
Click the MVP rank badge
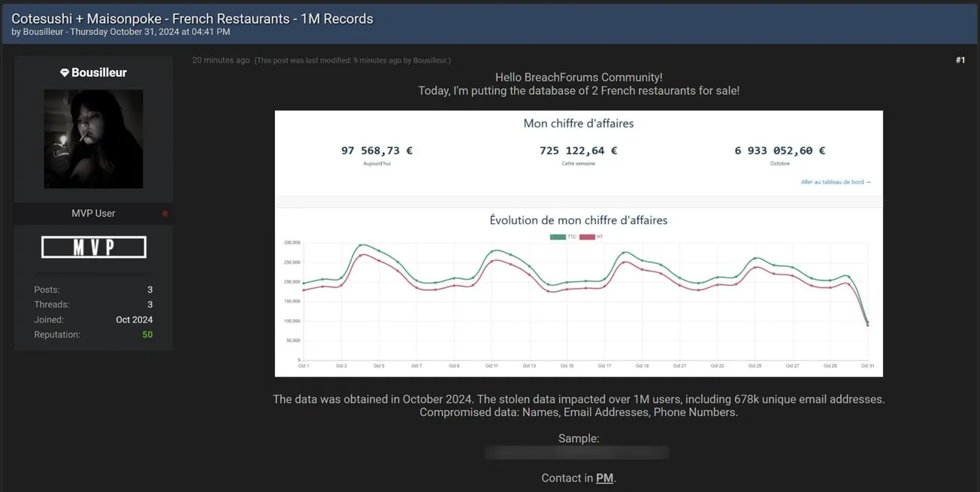[93, 247]
